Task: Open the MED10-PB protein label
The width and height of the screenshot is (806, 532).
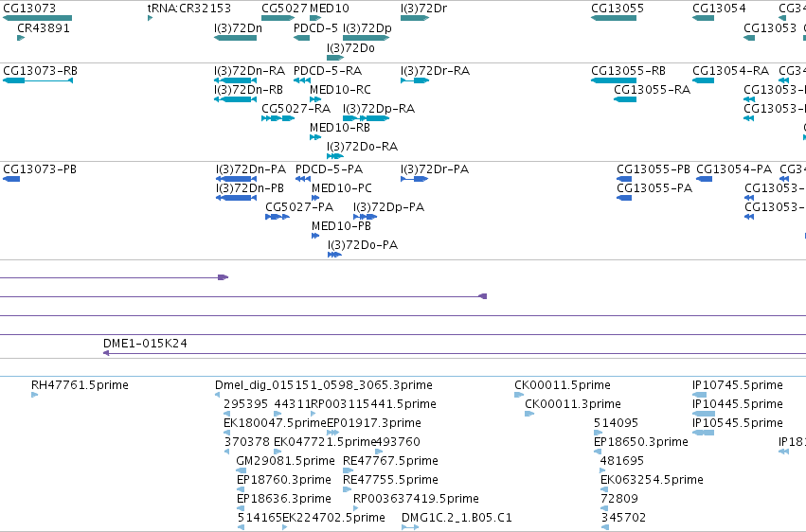Action: (x=341, y=226)
